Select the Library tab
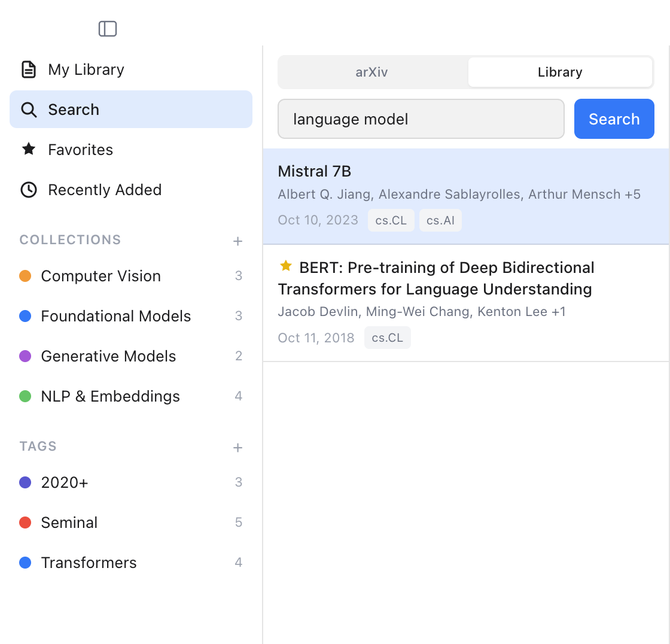This screenshot has height=644, width=670. point(559,72)
